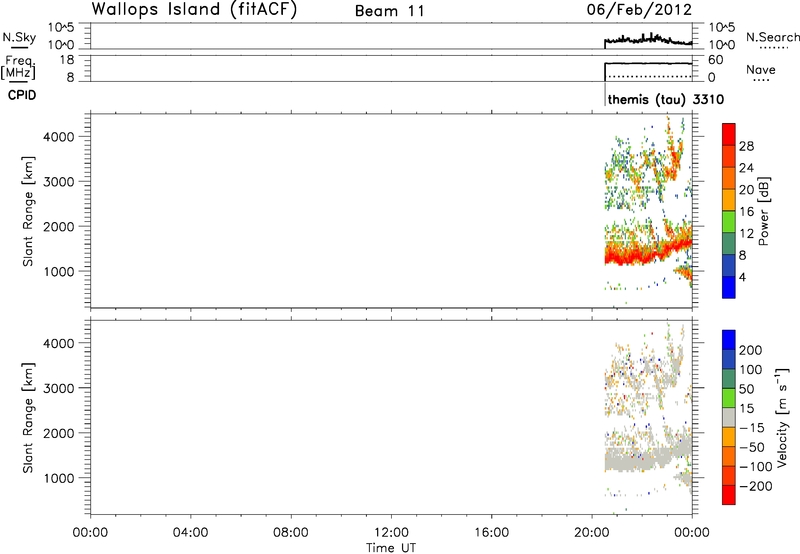The width and height of the screenshot is (800, 554).
Task: Click the "CPID" row label
Action: coord(22,95)
